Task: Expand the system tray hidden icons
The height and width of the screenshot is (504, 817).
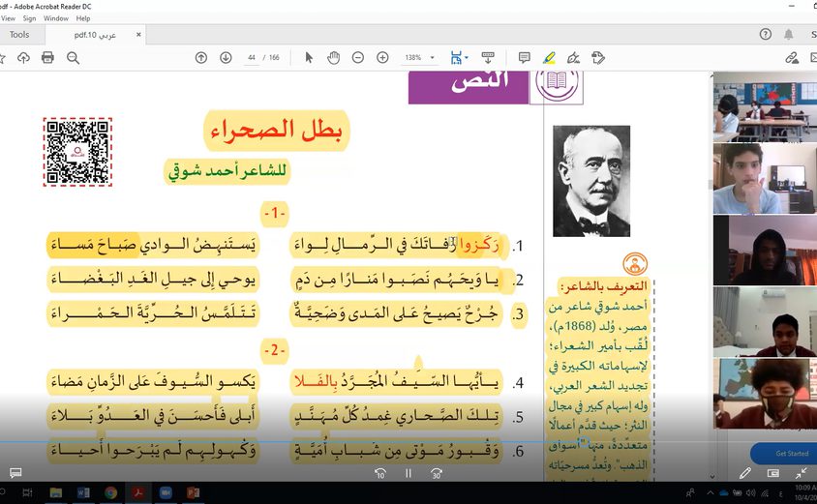Action: coord(710,492)
